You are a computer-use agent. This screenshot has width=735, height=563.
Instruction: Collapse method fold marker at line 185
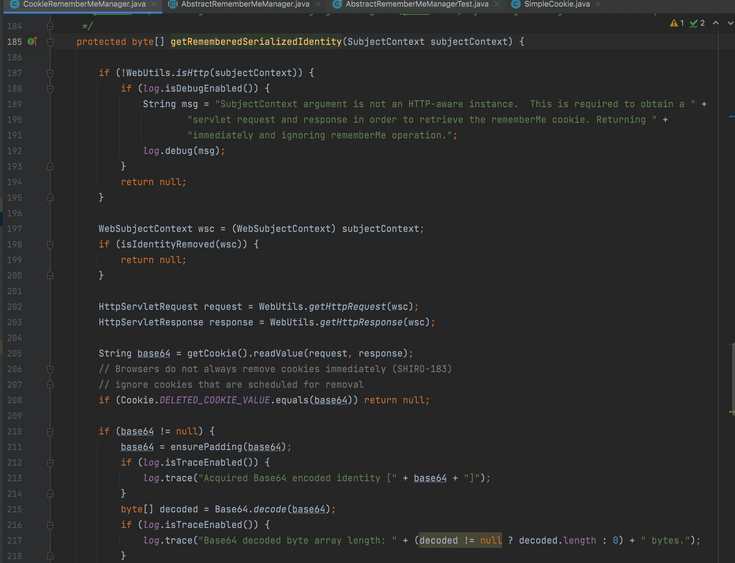[x=50, y=42]
